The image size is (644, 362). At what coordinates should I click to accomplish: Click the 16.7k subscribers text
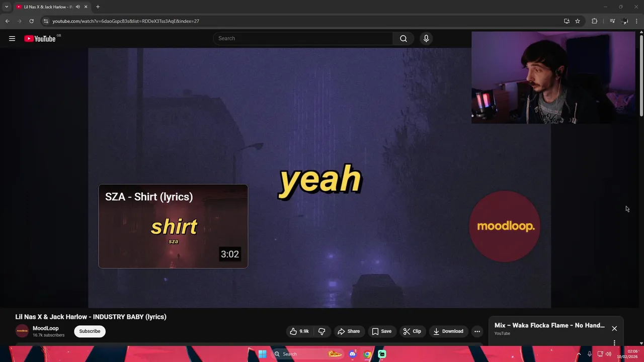tap(49, 335)
